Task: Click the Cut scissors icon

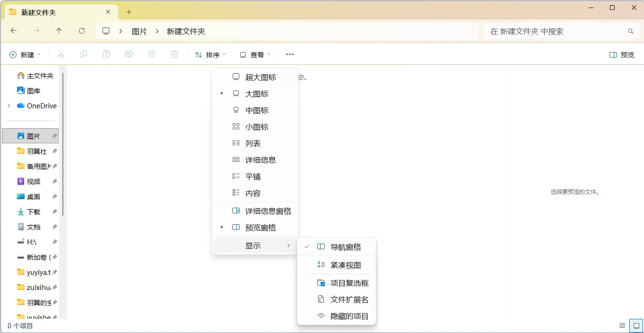Action: tap(61, 54)
